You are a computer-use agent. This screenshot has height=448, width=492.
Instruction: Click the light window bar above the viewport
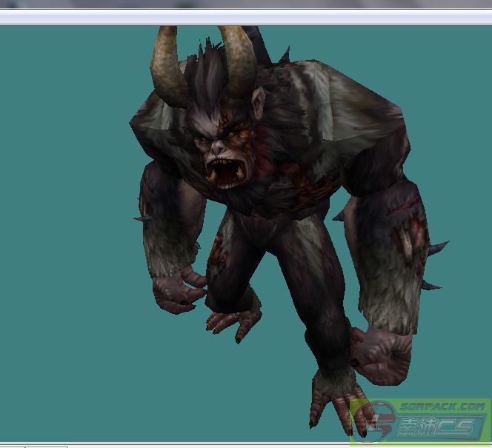point(245,16)
